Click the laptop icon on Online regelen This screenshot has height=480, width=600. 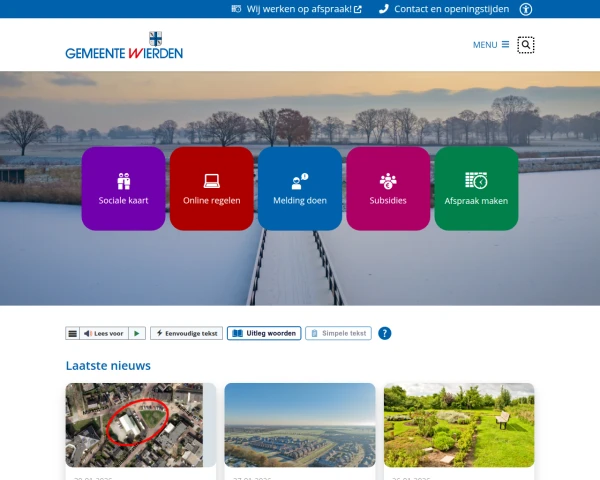click(212, 181)
